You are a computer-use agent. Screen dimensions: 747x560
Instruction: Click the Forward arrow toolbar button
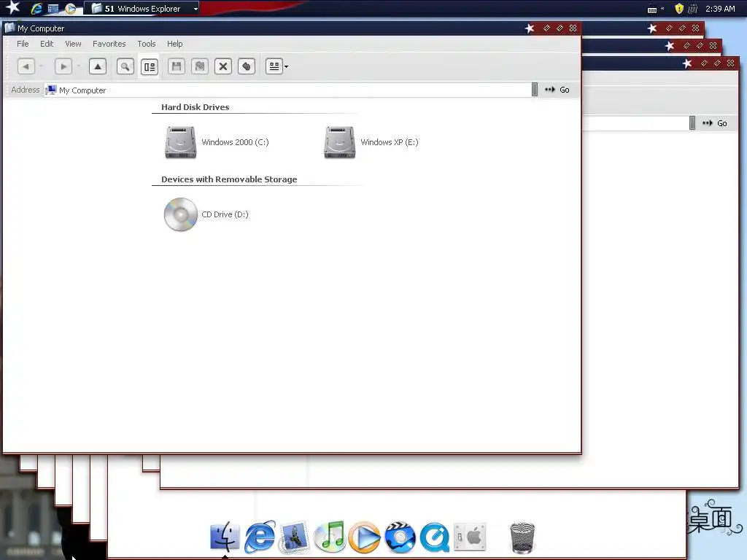63,66
